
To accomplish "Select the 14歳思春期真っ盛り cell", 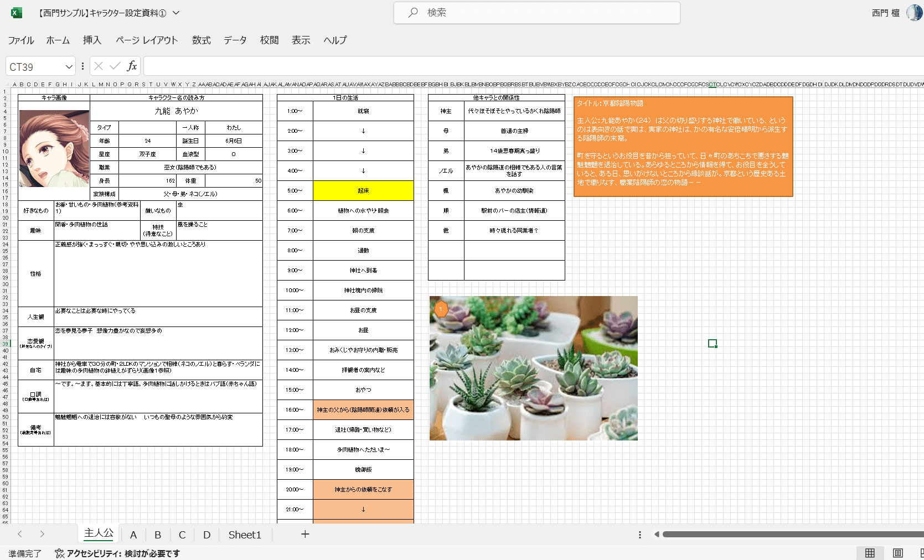I will click(x=514, y=151).
